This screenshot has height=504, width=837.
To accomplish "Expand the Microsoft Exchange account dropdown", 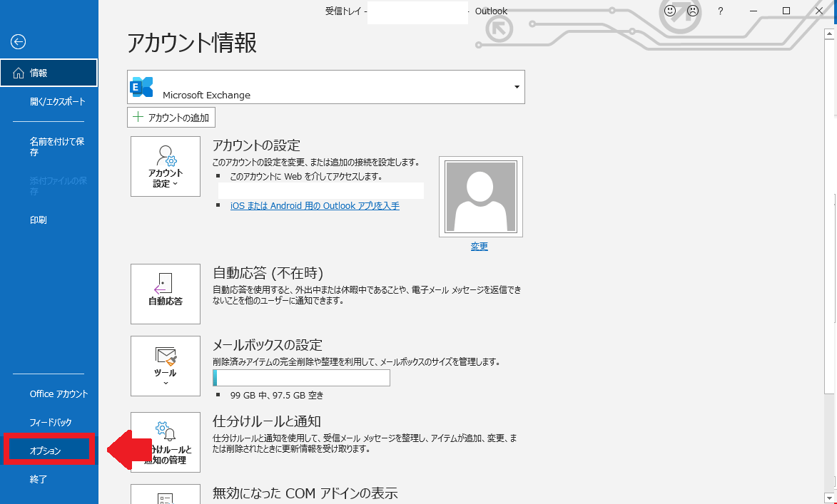I will pos(517,87).
